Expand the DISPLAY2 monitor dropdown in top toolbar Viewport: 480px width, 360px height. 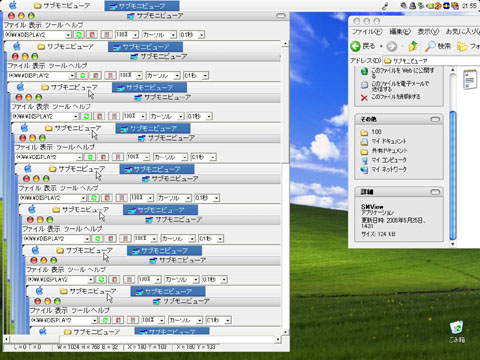68,35
